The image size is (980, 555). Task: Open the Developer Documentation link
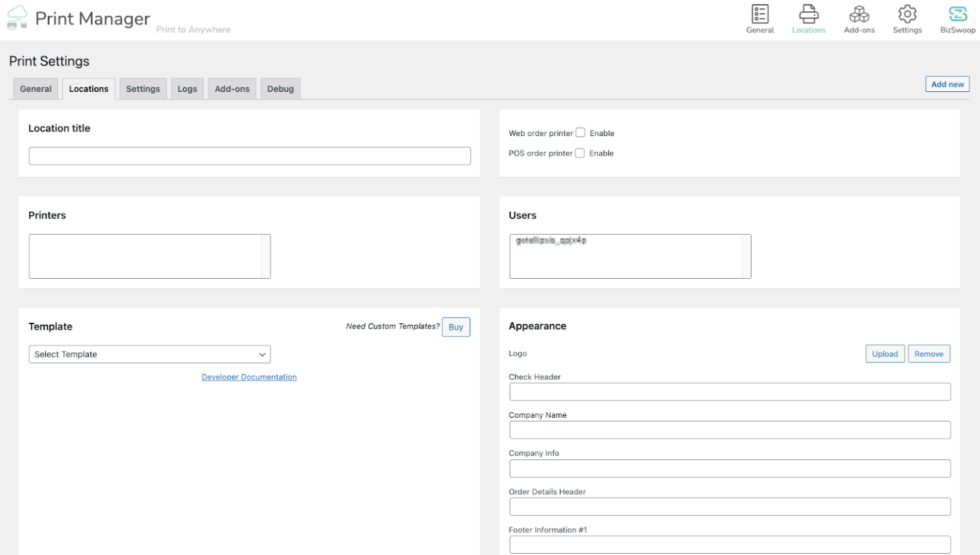(x=249, y=377)
